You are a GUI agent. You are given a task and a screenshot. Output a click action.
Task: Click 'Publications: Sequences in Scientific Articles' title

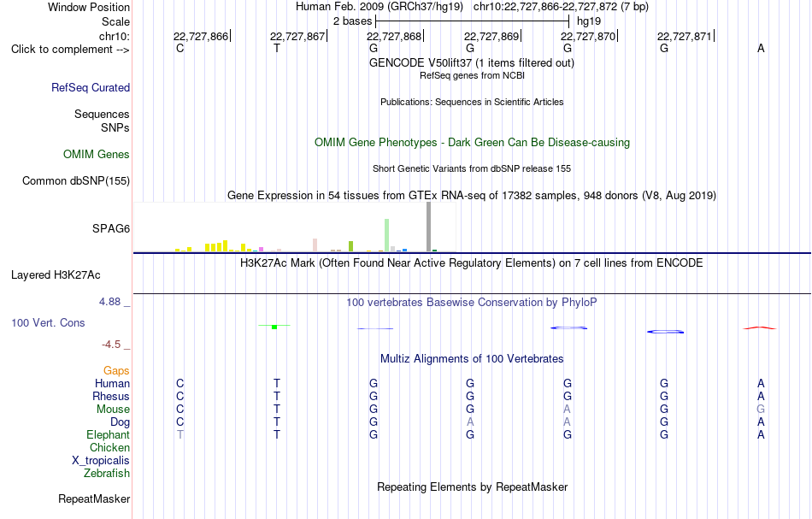pos(472,102)
